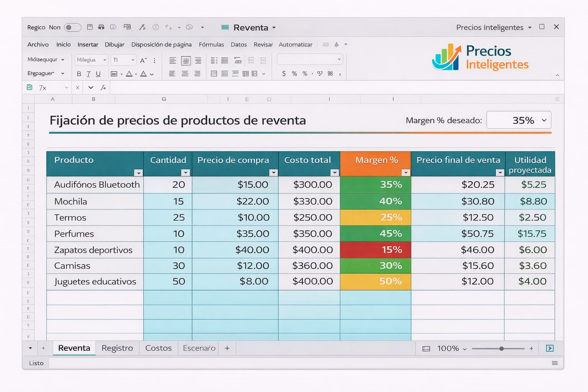Image resolution: width=588 pixels, height=392 pixels.
Task: Click the page layout view icon near zoom
Action: (x=426, y=348)
